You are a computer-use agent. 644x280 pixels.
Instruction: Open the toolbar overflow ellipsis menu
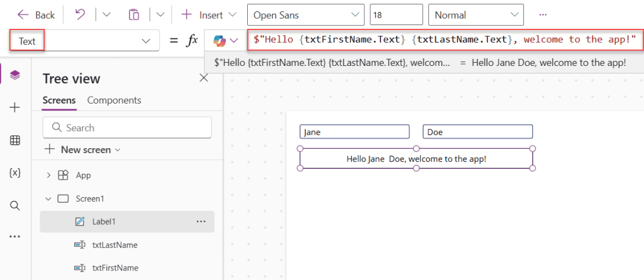coord(543,15)
